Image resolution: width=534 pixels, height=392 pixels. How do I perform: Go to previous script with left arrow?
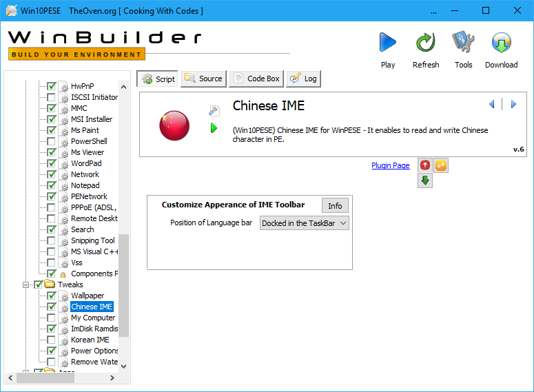(x=491, y=104)
